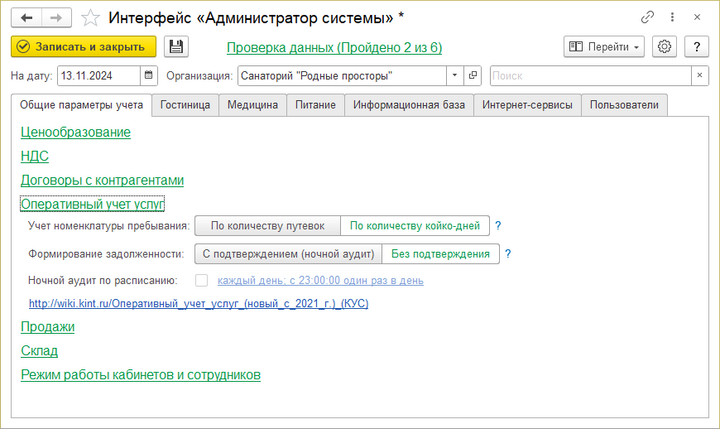Click into the Поиск search box
The height and width of the screenshot is (429, 720).
591,75
